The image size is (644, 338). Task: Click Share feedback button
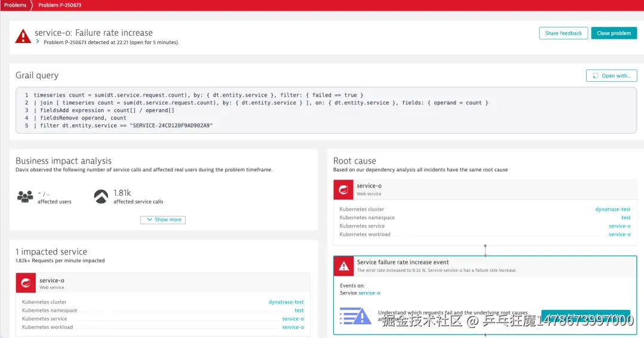point(563,33)
